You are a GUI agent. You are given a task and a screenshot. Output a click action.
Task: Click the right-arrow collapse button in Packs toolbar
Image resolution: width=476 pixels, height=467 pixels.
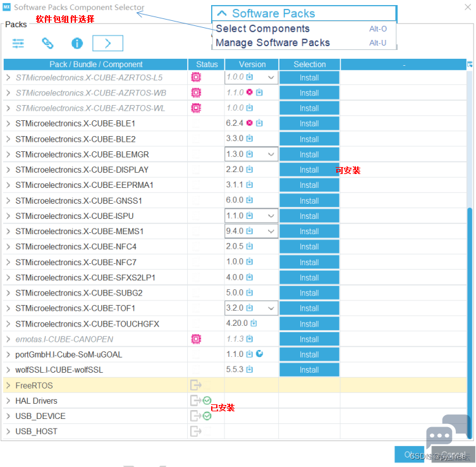107,43
